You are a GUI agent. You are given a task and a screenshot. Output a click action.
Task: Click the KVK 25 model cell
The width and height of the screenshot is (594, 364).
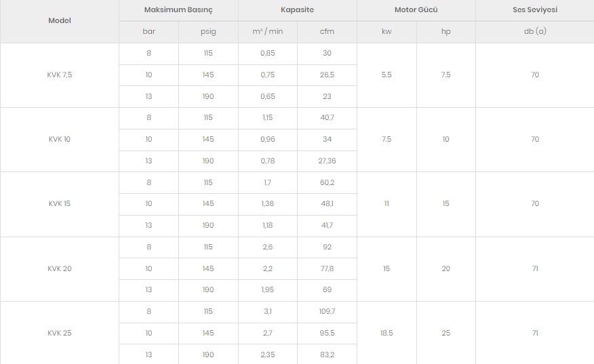tap(60, 333)
